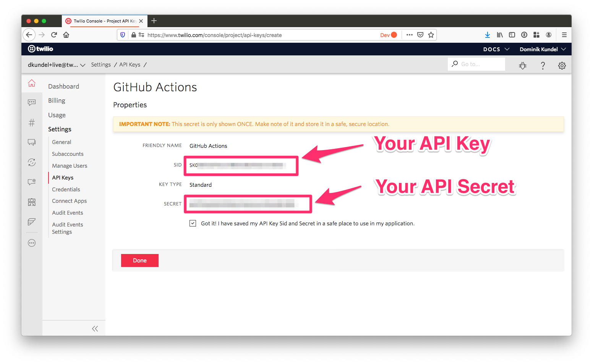Open the downloads arrow icon in Firefox toolbar

488,35
